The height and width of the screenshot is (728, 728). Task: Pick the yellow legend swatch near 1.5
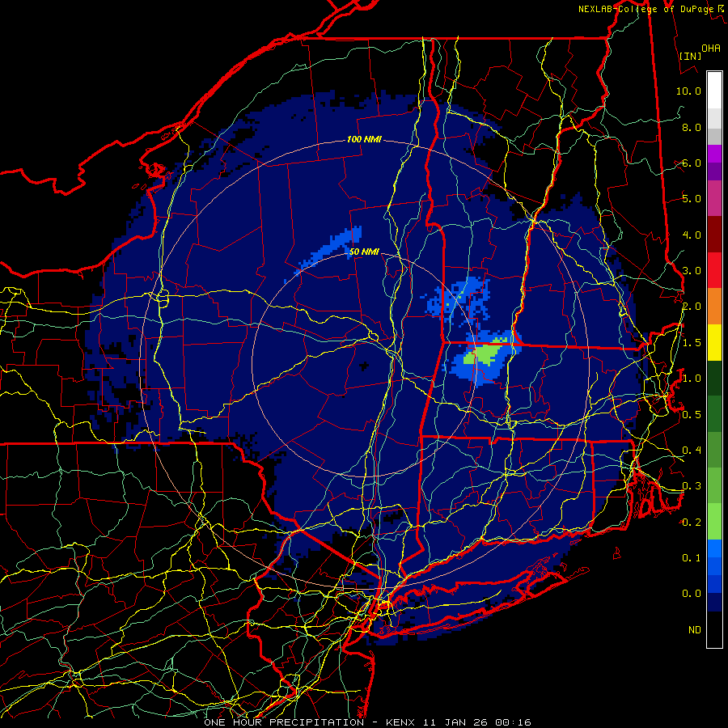pos(714,343)
